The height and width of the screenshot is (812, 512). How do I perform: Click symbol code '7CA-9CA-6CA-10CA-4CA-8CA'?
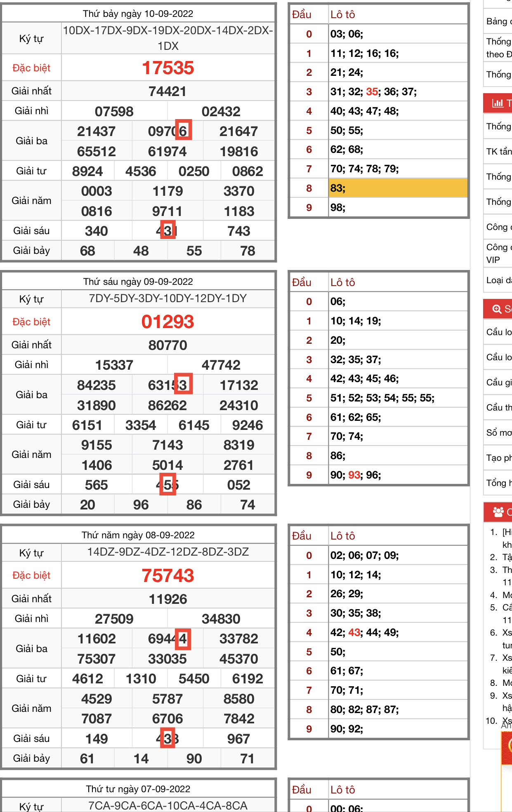[168, 805]
